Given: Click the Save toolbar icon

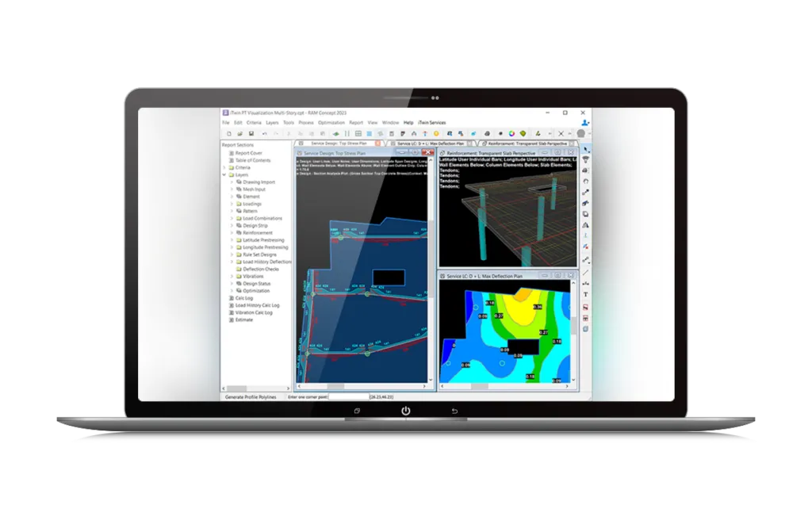Looking at the screenshot, I should point(250,133).
